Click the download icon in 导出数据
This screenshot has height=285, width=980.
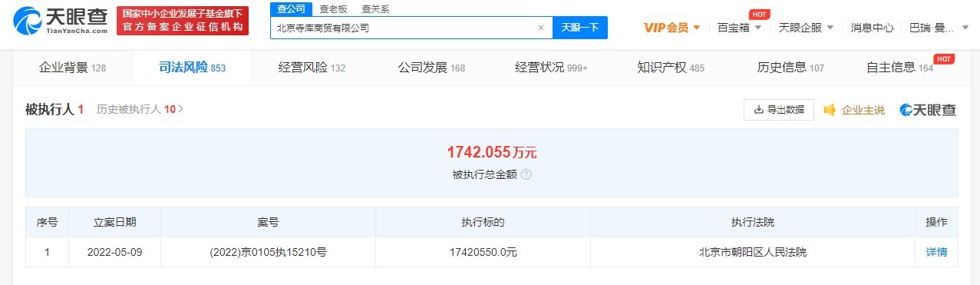759,110
